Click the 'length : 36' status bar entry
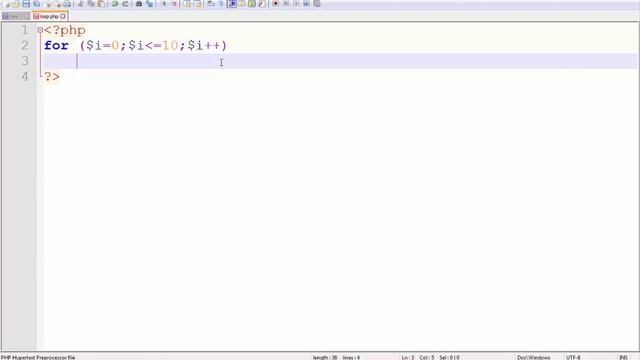 click(x=325, y=357)
